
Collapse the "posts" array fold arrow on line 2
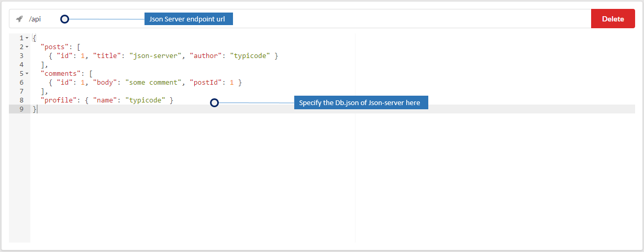pyautogui.click(x=27, y=47)
